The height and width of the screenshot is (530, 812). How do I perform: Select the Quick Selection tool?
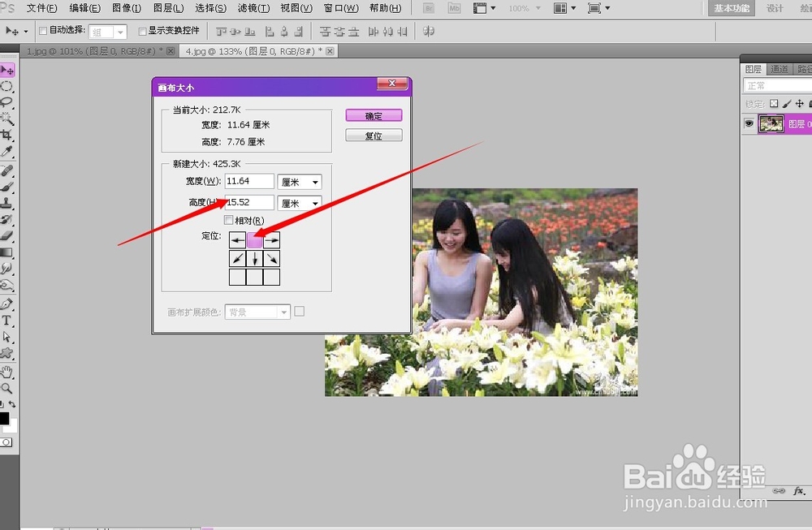coord(6,118)
